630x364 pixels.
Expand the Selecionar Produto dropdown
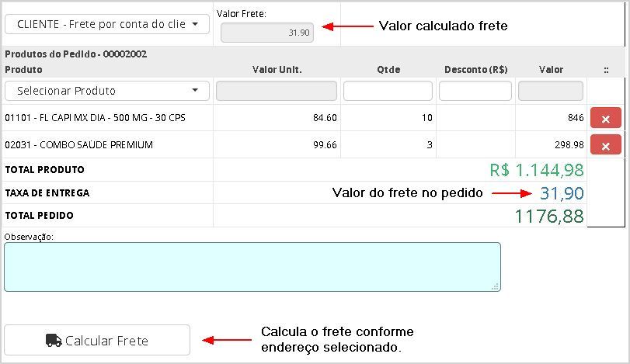107,91
